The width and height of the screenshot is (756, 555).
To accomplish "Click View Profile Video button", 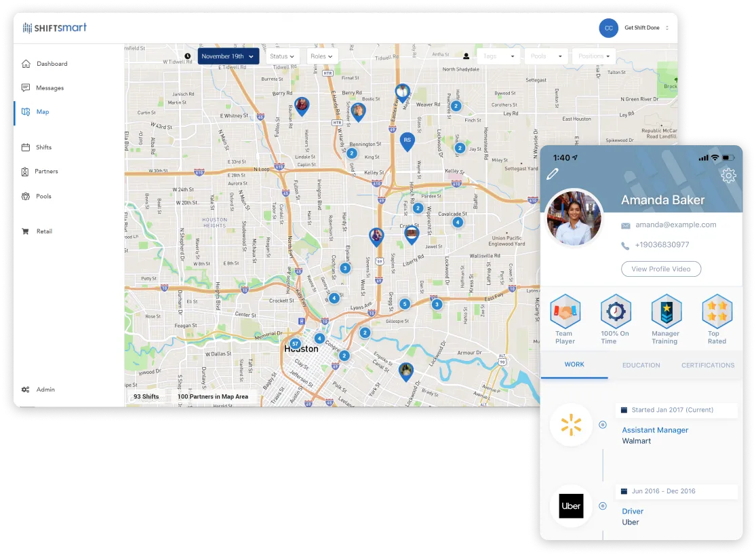I will pos(661,269).
